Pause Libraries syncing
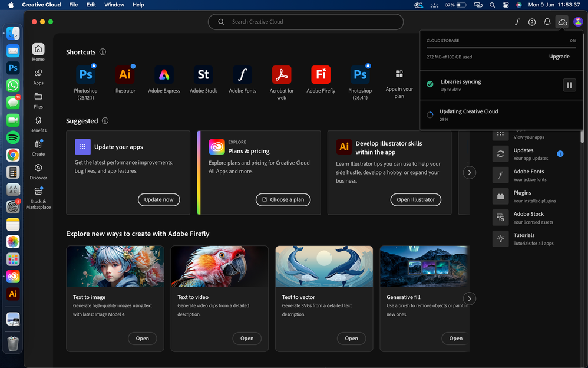The width and height of the screenshot is (588, 368). 569,85
